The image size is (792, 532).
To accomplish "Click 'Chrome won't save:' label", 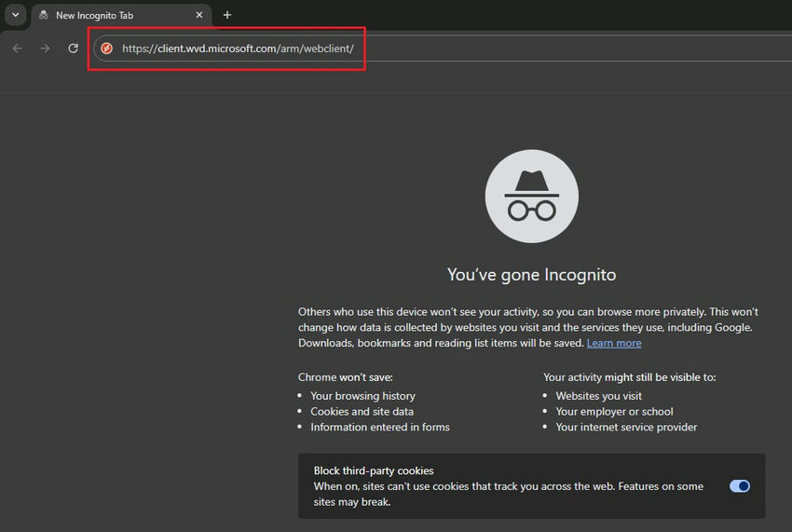I will point(346,377).
